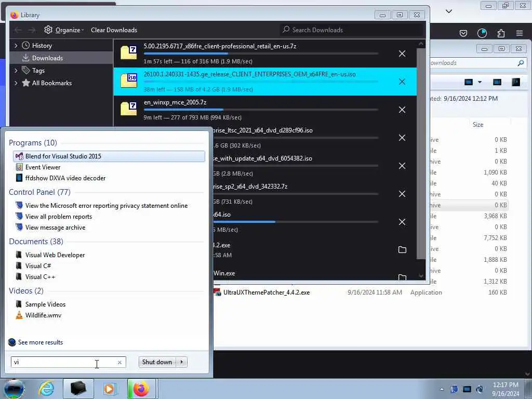This screenshot has width=532, height=399.
Task: Open Firefox Pocket icon in toolbar
Action: pos(463,33)
